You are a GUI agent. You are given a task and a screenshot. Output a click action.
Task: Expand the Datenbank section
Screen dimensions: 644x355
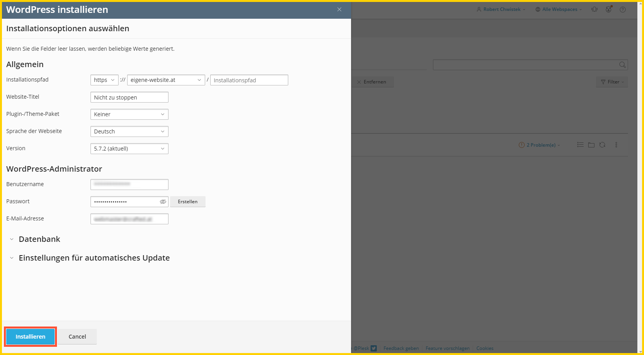[x=35, y=239]
